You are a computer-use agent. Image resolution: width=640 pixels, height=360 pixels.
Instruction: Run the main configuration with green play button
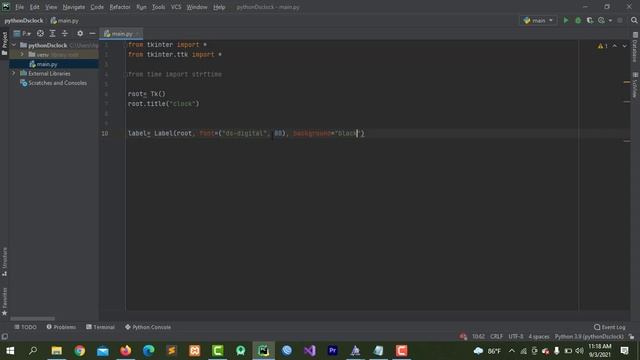[566, 20]
